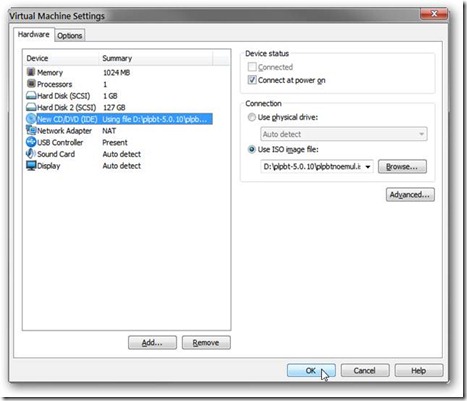Select the USB Controller icon

pos(31,142)
